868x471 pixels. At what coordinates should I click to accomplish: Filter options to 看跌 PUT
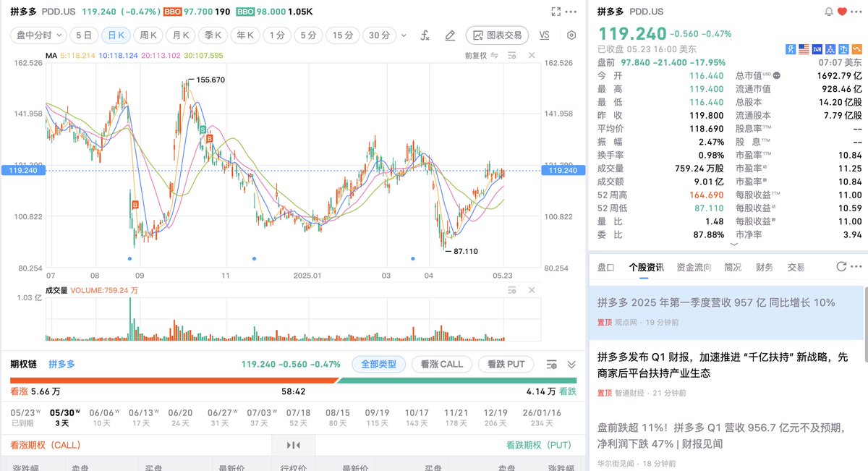coord(506,364)
